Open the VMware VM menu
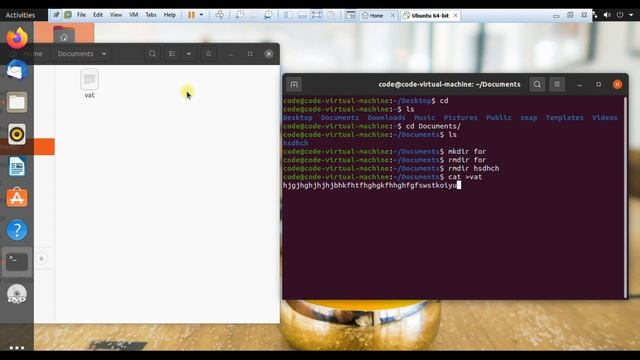The width and height of the screenshot is (640, 360). [133, 15]
